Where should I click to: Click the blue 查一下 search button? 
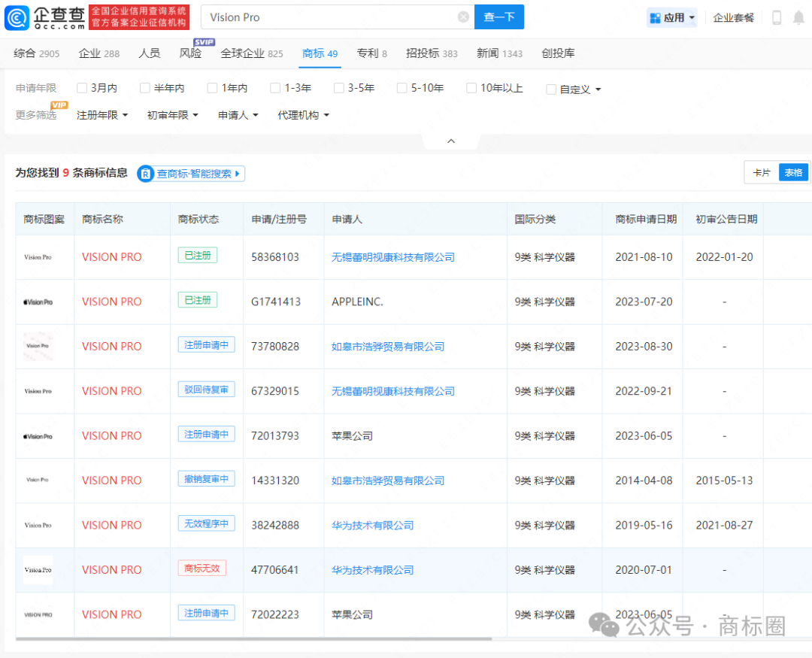click(498, 17)
